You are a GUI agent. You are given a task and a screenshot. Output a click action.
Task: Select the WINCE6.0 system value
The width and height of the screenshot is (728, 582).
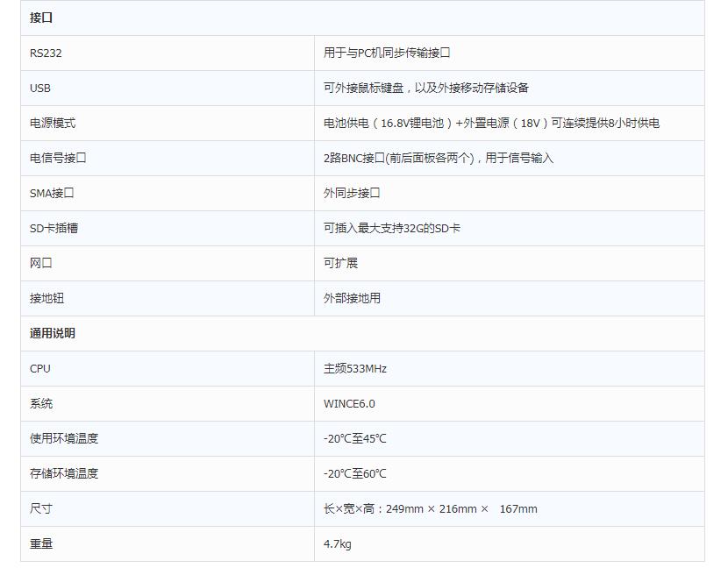pos(349,403)
